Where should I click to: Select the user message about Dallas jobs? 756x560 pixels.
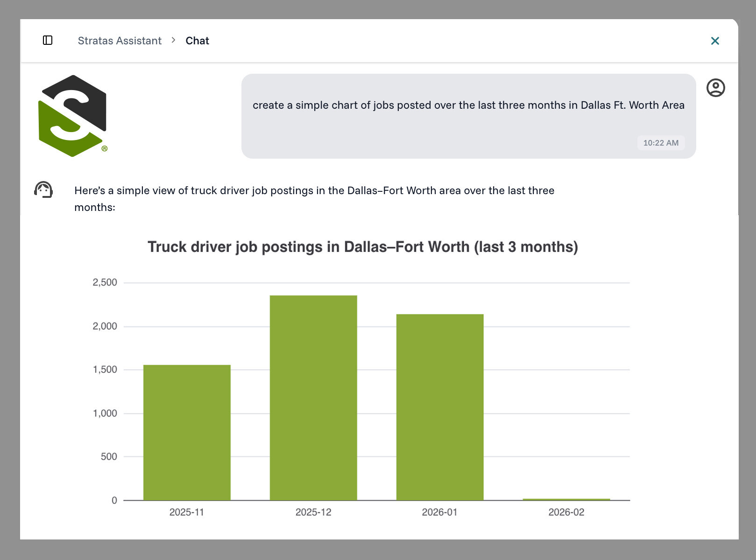pos(468,105)
